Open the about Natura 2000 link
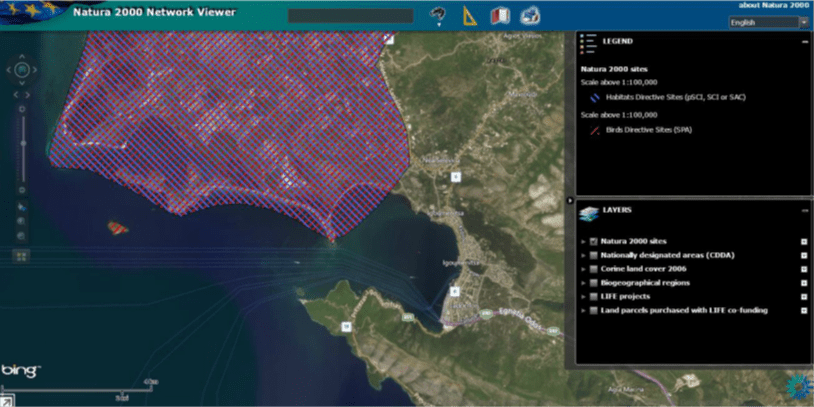Screen dimensions: 814x407 772,6
